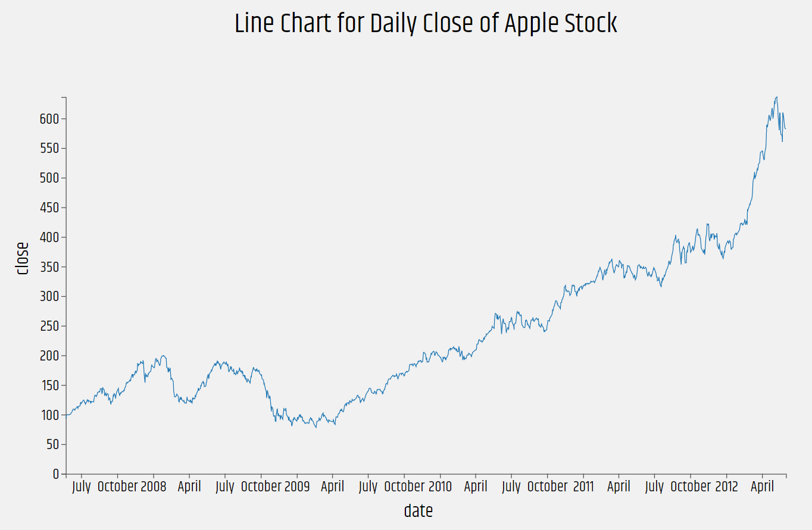812x530 pixels.
Task: Select the 2010 x-axis tick label
Action: 441,487
